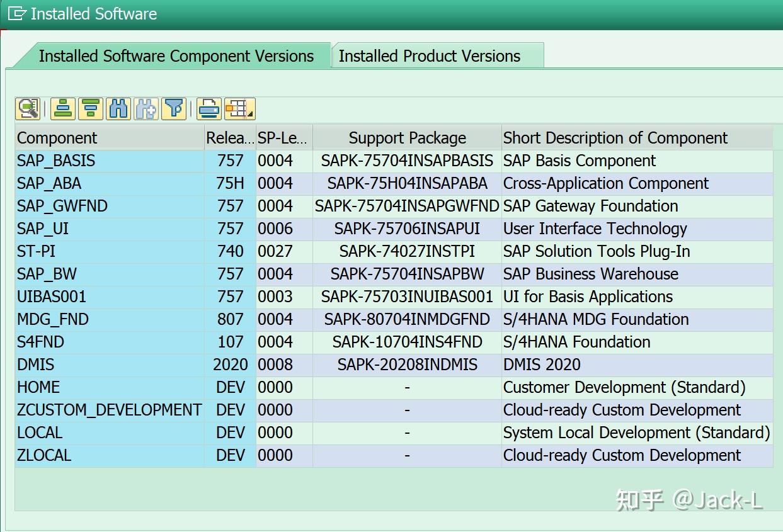Select User Interface Technology description
The image size is (783, 532).
click(637, 229)
